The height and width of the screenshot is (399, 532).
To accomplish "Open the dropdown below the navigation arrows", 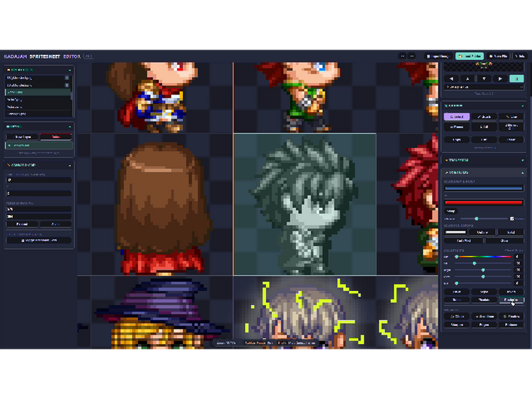I will 484,87.
